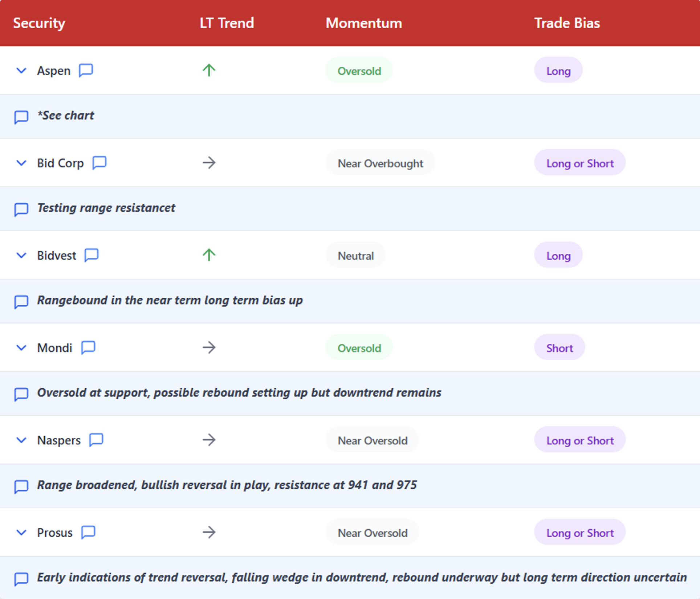Click the comment icon before 'Early indications' note
The width and height of the screenshot is (700, 599).
21,579
